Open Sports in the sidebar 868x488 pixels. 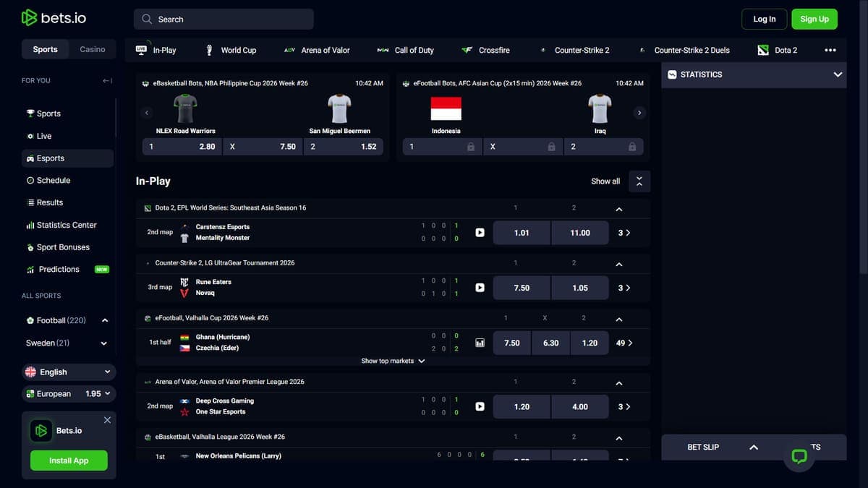click(x=67, y=114)
